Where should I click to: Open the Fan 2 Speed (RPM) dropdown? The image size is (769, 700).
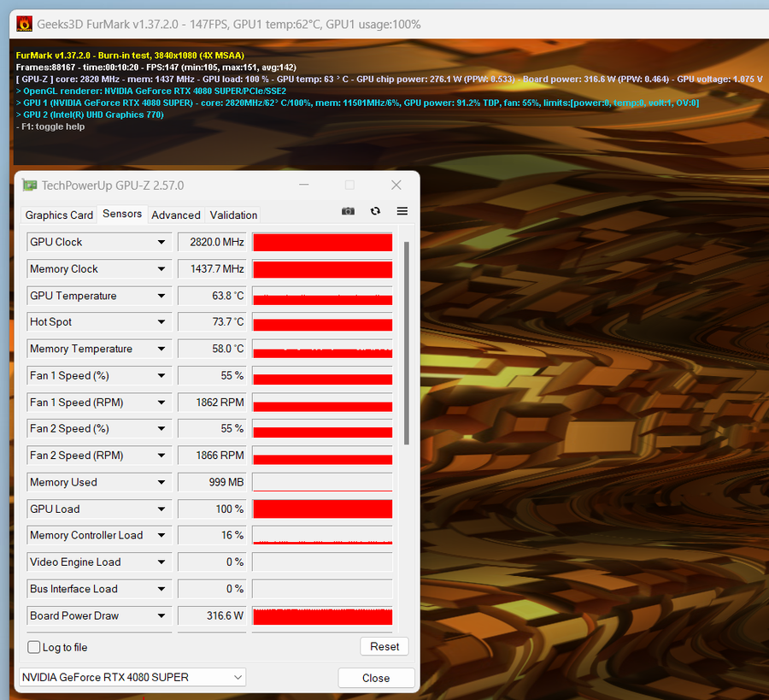pyautogui.click(x=161, y=456)
